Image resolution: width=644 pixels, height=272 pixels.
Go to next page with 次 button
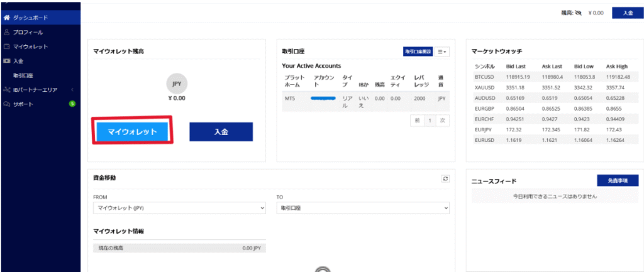click(442, 119)
